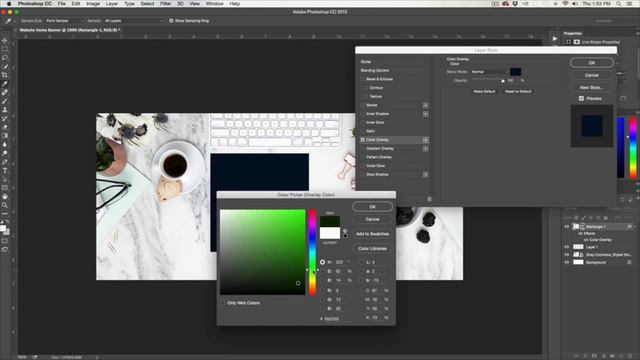This screenshot has width=640, height=360.
Task: Add another Stroke effect with plus icon
Action: click(x=425, y=105)
